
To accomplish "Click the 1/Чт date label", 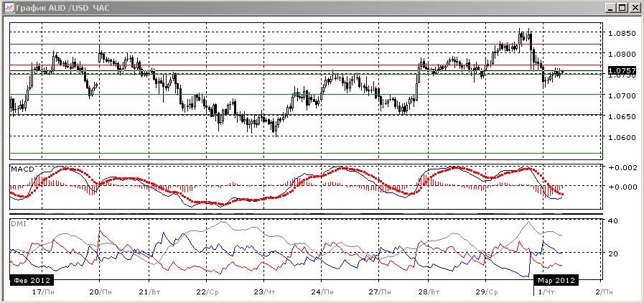I will coord(546,292).
